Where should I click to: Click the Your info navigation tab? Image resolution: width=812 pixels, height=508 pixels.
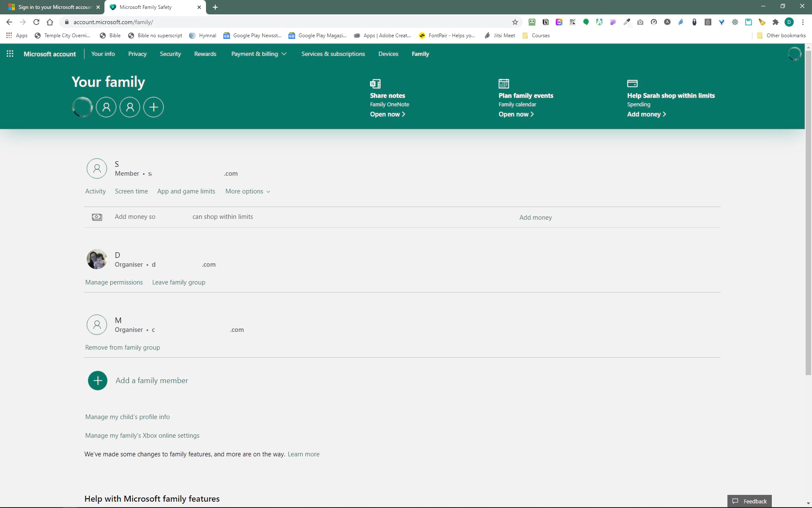[x=103, y=54]
